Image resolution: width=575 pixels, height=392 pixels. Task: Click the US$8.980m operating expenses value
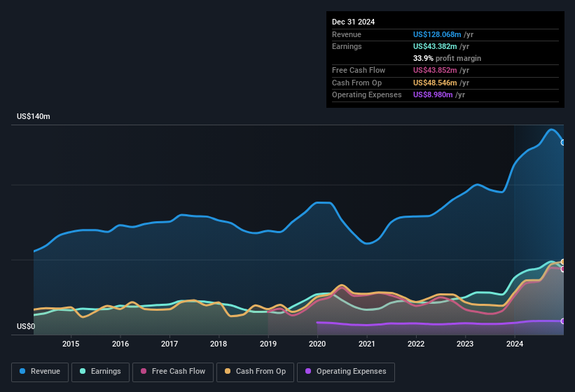click(433, 94)
